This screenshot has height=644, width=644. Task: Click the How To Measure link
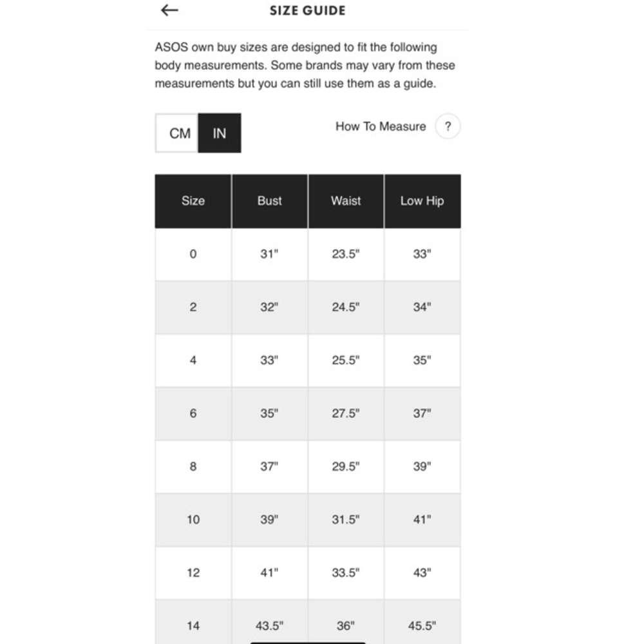pyautogui.click(x=381, y=126)
